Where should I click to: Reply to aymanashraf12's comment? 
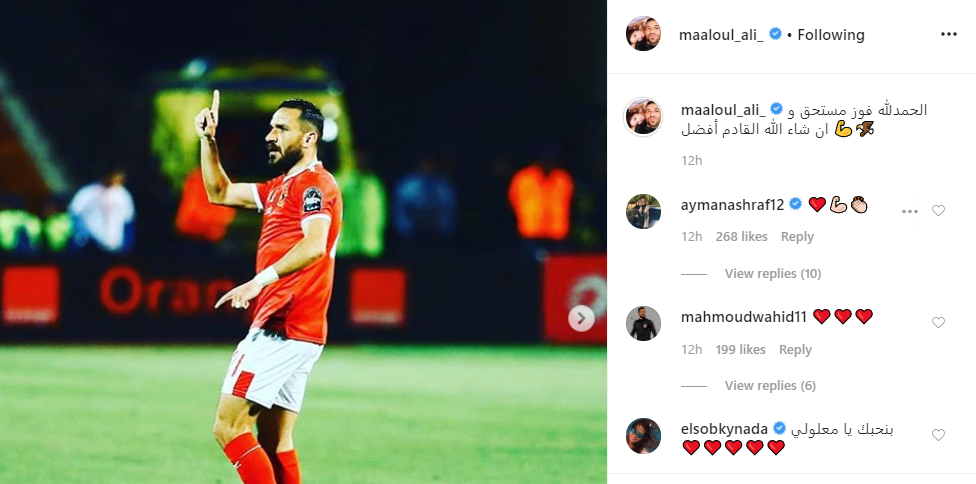tap(797, 237)
